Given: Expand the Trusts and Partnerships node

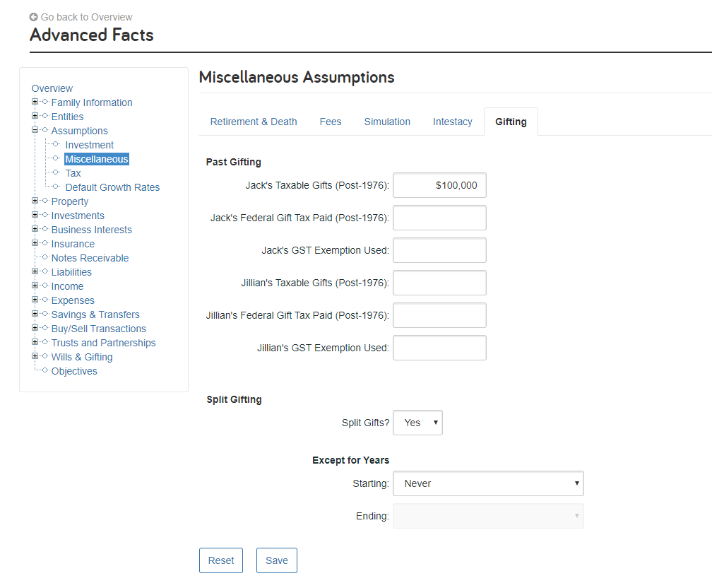Looking at the screenshot, I should tap(35, 342).
